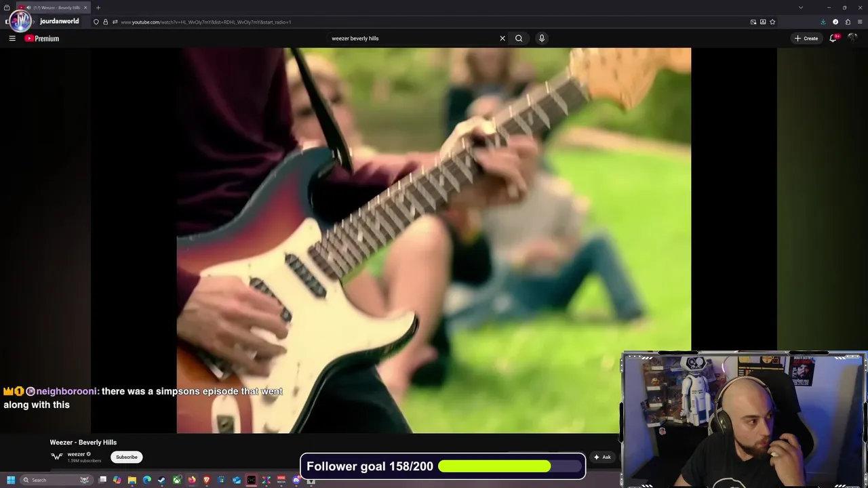Start voice search with microphone icon
The image size is (868, 488).
tap(542, 39)
